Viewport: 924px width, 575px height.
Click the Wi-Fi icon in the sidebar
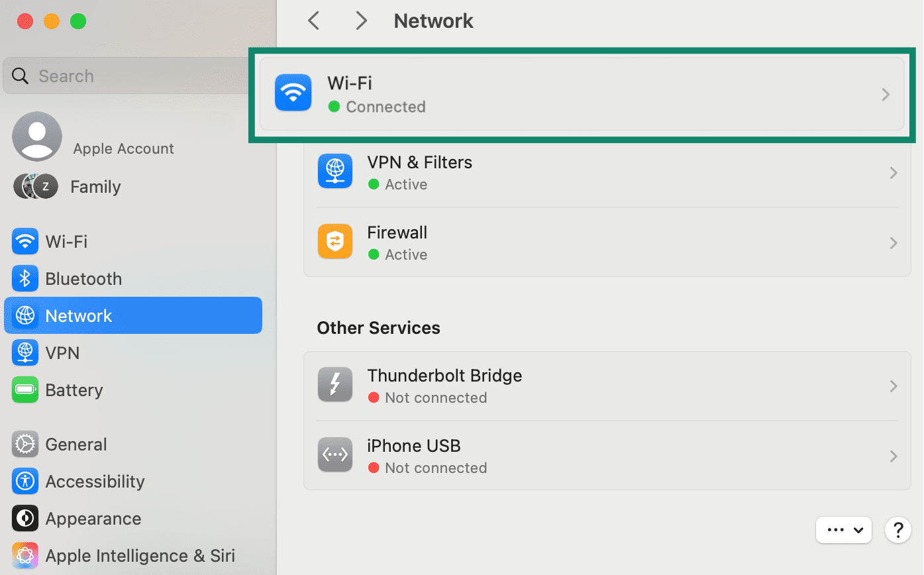(x=25, y=242)
